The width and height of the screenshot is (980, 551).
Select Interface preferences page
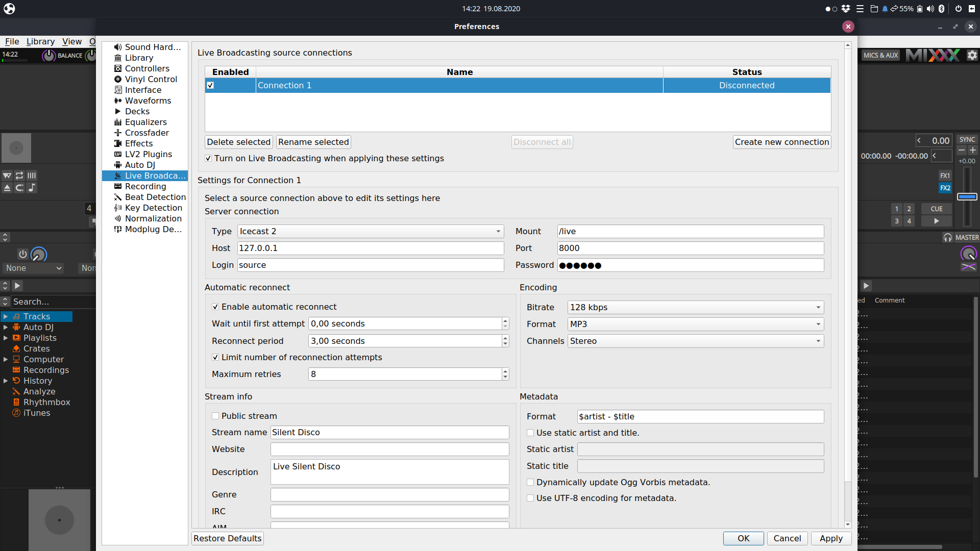pyautogui.click(x=143, y=90)
